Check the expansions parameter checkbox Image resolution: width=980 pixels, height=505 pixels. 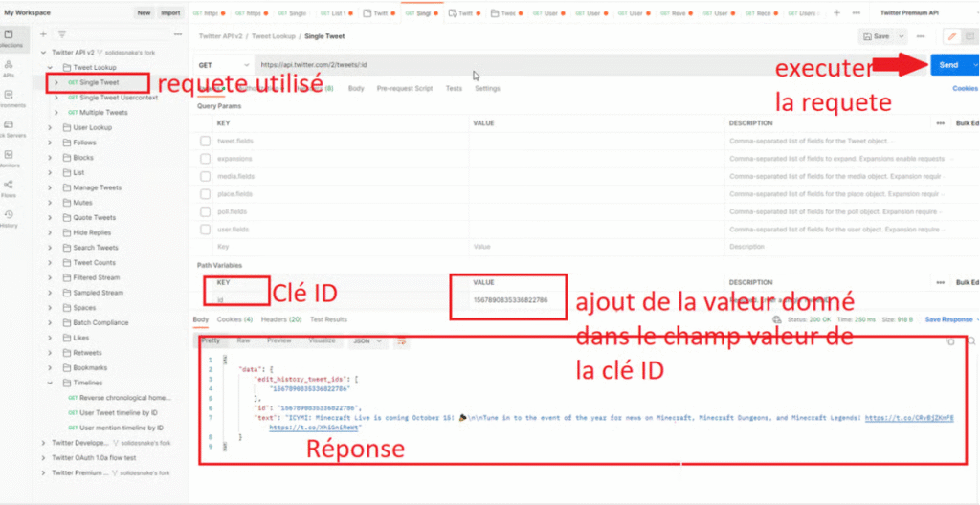pyautogui.click(x=205, y=159)
